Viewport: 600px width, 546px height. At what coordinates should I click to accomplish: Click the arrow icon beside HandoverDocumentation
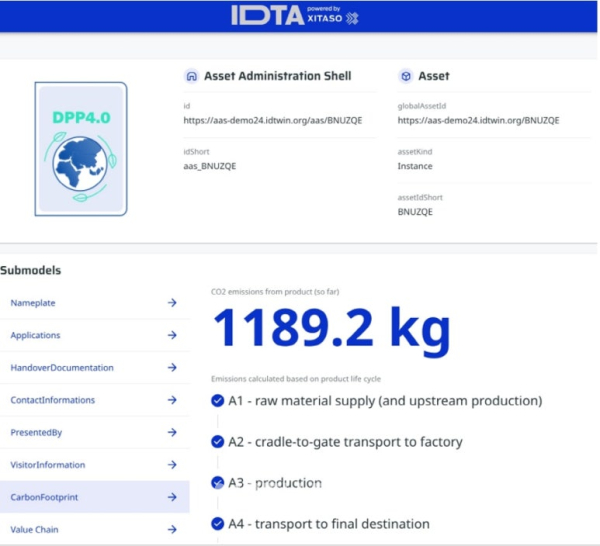(x=172, y=368)
